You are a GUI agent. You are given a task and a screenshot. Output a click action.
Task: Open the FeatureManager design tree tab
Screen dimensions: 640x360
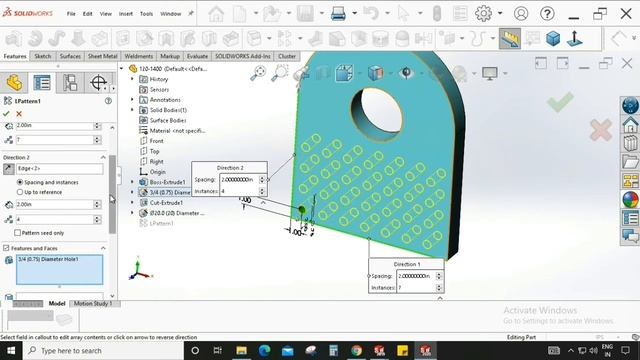tap(14, 83)
